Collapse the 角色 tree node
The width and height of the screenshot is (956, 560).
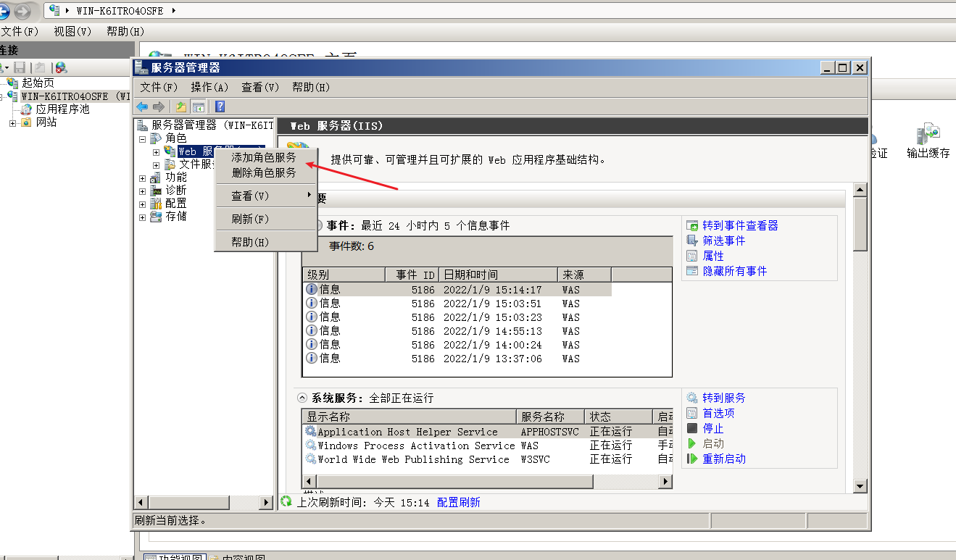point(142,138)
